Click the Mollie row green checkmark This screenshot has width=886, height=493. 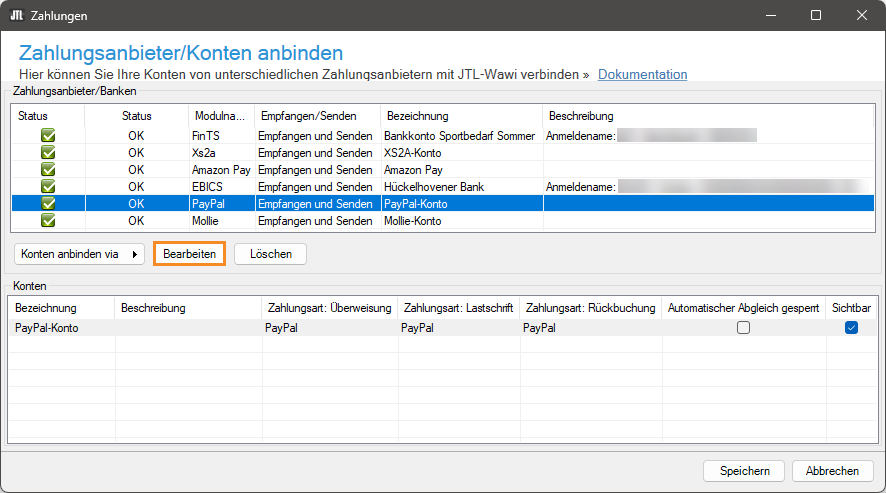click(48, 220)
